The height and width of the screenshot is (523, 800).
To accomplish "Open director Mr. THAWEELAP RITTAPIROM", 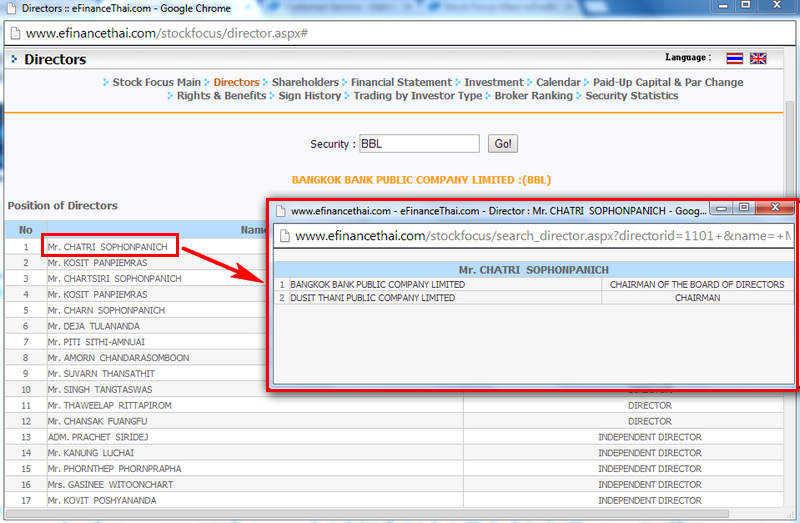I will tap(110, 405).
